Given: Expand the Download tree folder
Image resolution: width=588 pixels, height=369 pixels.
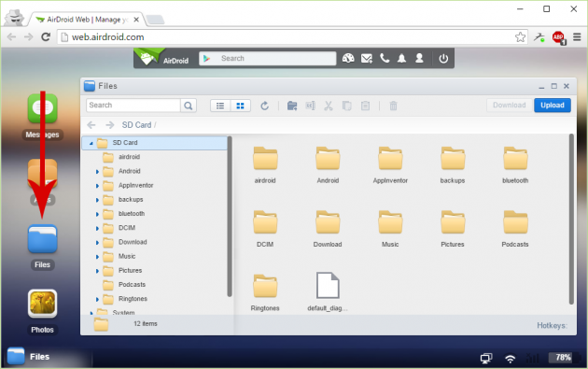Looking at the screenshot, I should [x=97, y=243].
